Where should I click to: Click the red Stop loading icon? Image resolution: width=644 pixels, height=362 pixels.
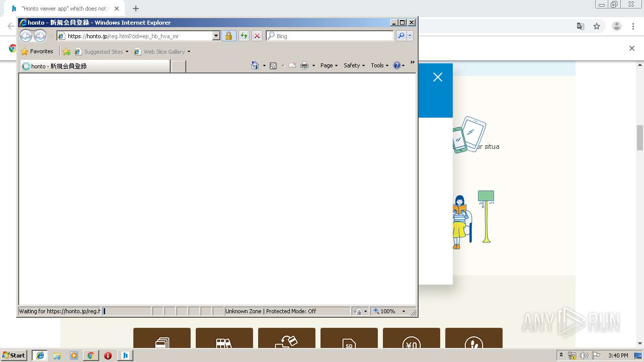coord(257,36)
